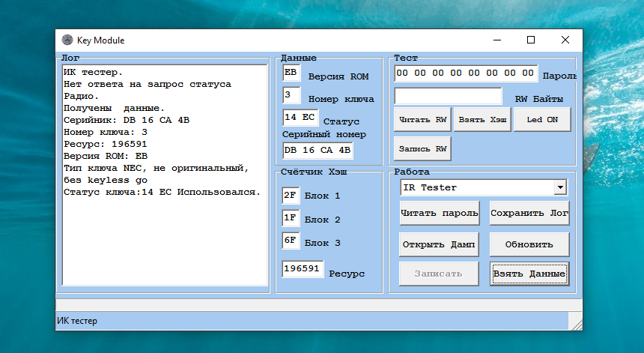The image size is (644, 353).
Task: Open dump via Открыть Дамп button
Action: coord(440,244)
